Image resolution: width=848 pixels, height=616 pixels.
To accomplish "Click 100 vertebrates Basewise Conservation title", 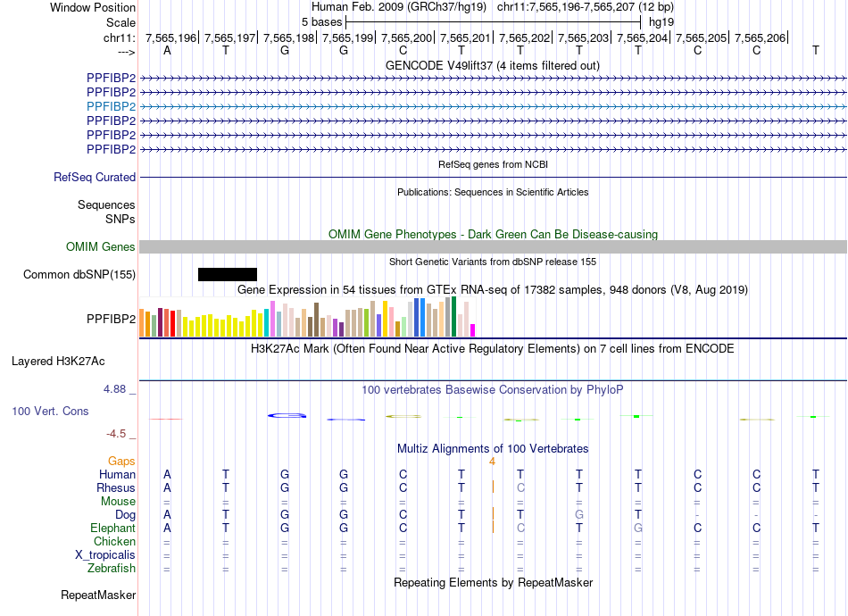I will point(492,390).
